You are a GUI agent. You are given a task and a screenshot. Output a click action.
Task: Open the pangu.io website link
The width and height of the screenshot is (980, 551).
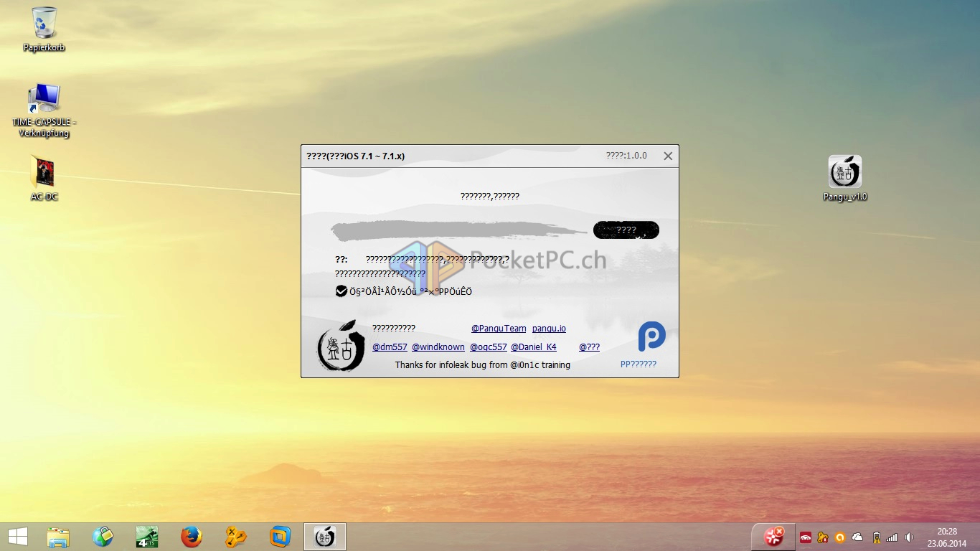pyautogui.click(x=549, y=329)
